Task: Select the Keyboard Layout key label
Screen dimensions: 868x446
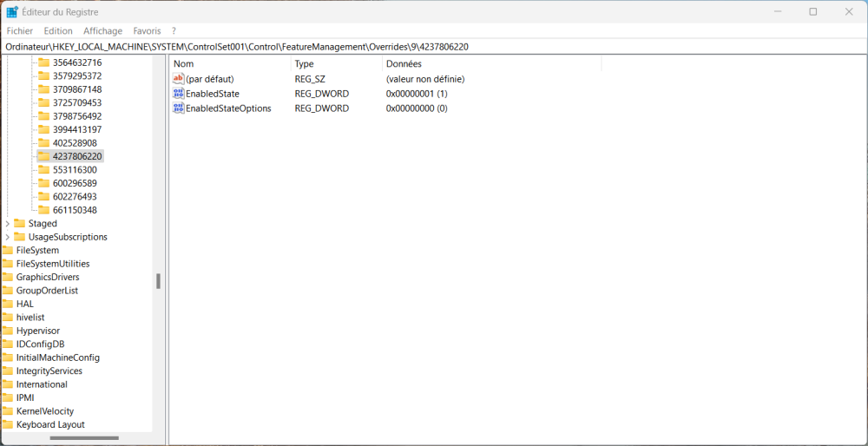Action: [50, 424]
